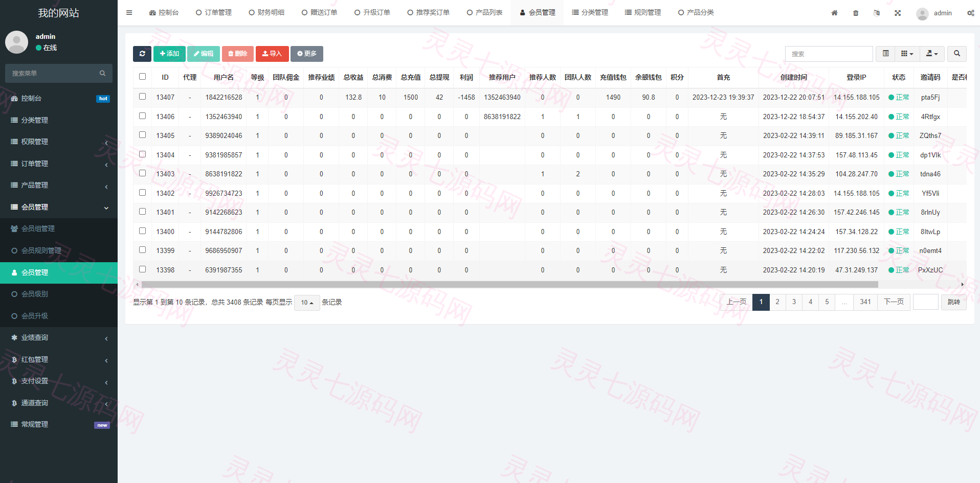This screenshot has width=980, height=483.
Task: Click the 导入 import button
Action: click(272, 54)
